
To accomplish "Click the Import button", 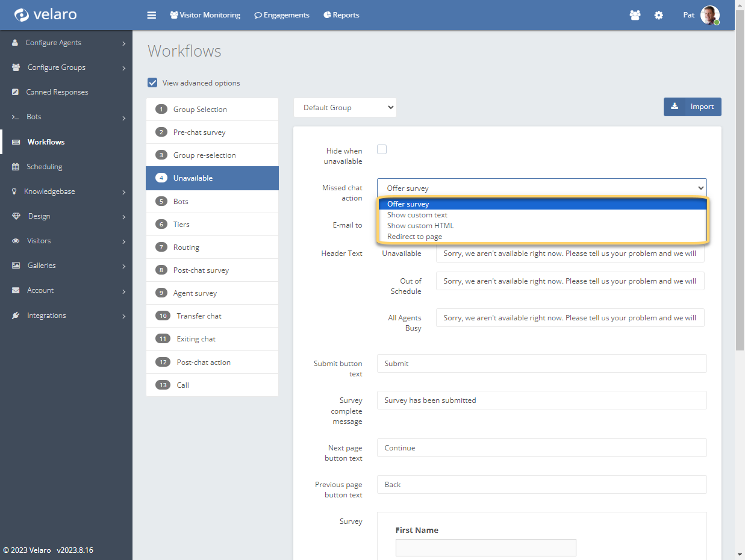I will [692, 107].
